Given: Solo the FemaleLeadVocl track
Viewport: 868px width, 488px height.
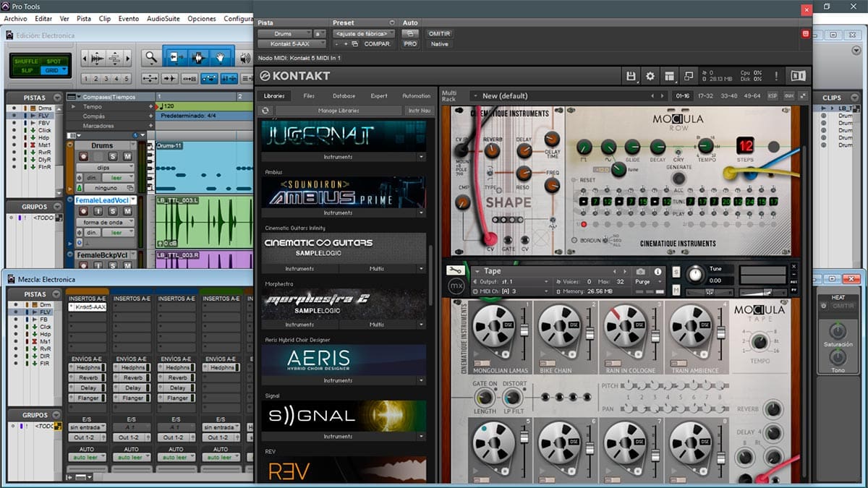Looking at the screenshot, I should (113, 211).
